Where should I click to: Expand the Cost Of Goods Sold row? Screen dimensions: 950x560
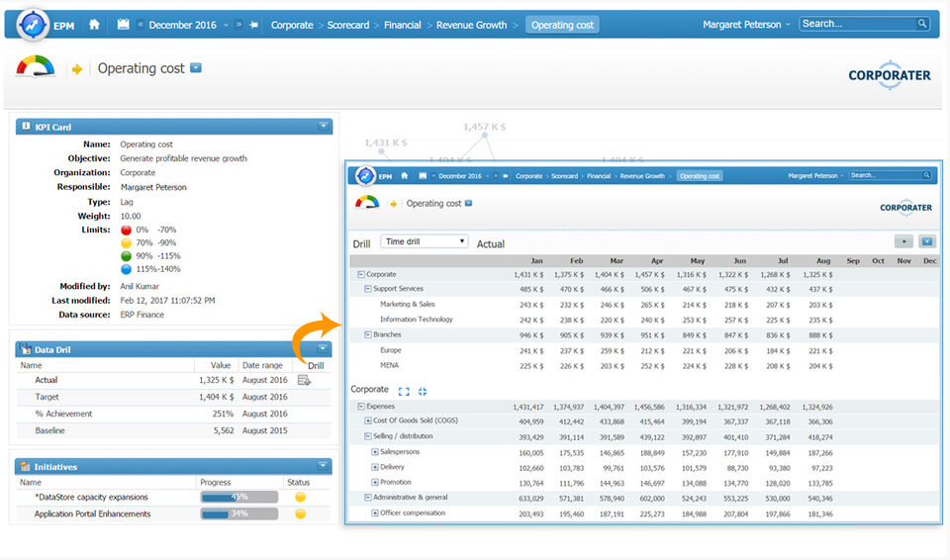[368, 421]
